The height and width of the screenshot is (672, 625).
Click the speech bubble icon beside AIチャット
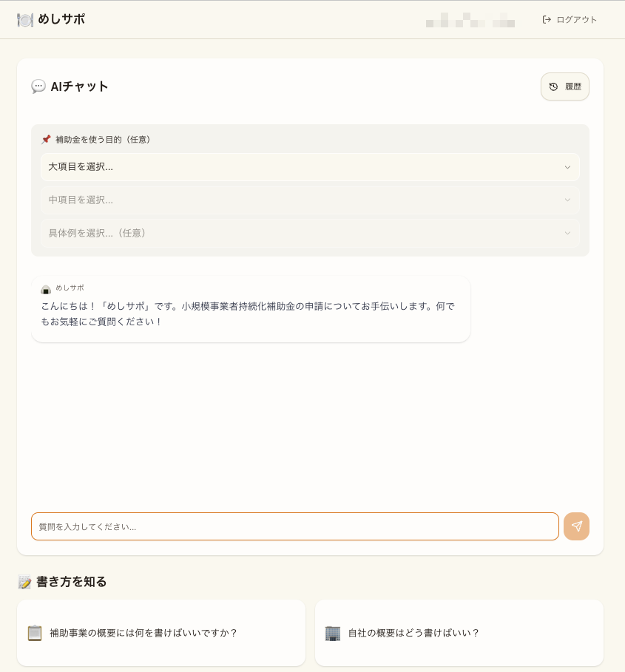click(38, 86)
